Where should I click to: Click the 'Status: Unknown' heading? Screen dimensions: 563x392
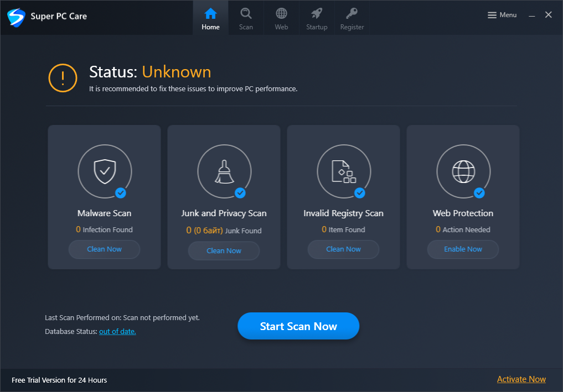tap(150, 72)
